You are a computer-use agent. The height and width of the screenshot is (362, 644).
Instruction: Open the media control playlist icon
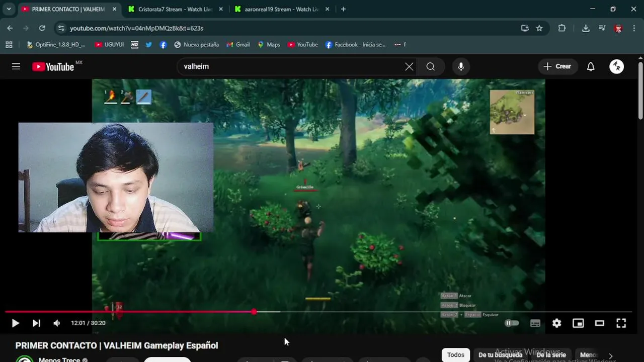pyautogui.click(x=602, y=28)
